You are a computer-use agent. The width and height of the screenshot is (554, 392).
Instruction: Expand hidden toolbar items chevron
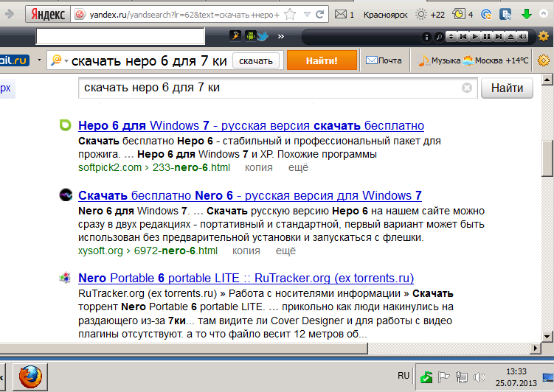[x=281, y=36]
